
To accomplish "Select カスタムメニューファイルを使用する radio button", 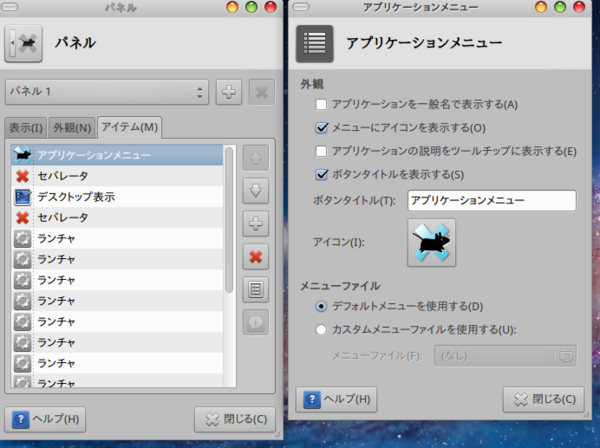I will tap(321, 330).
